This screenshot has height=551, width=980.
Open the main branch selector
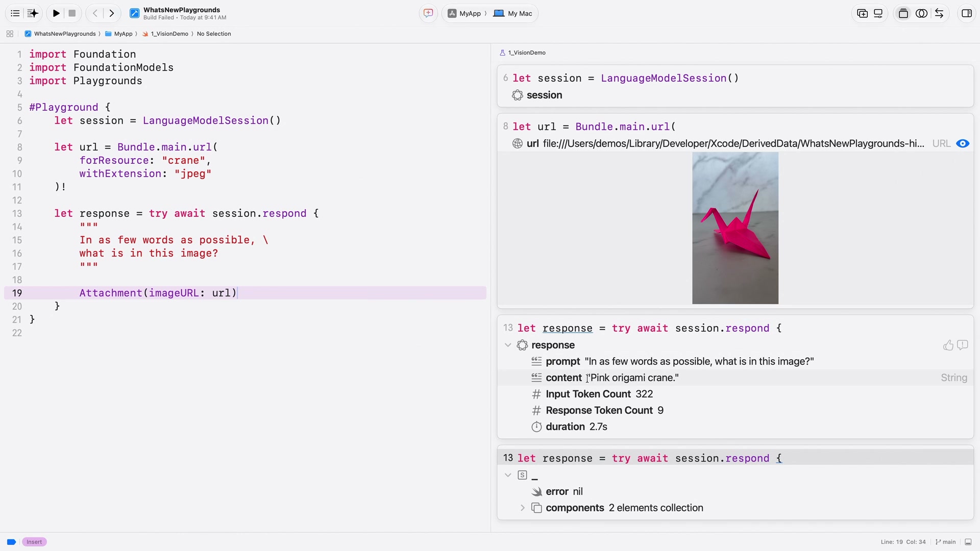point(945,542)
